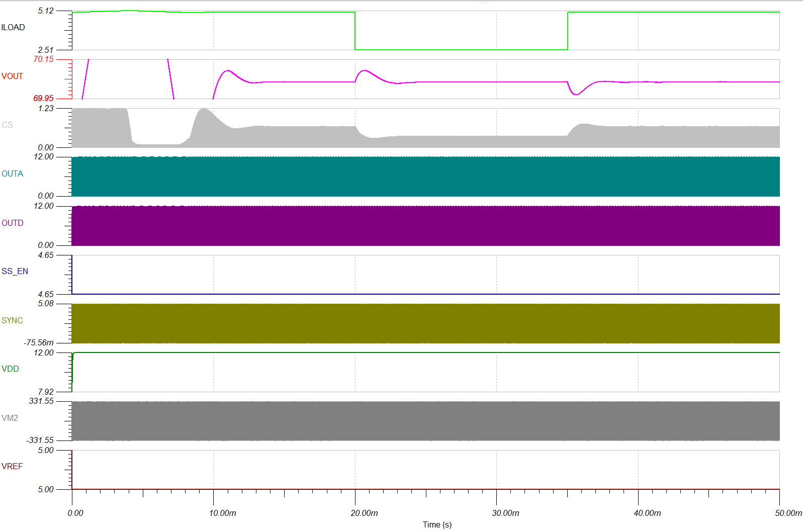The height and width of the screenshot is (532, 803).
Task: Click CS upper axis value 1.23
Action: pos(46,108)
